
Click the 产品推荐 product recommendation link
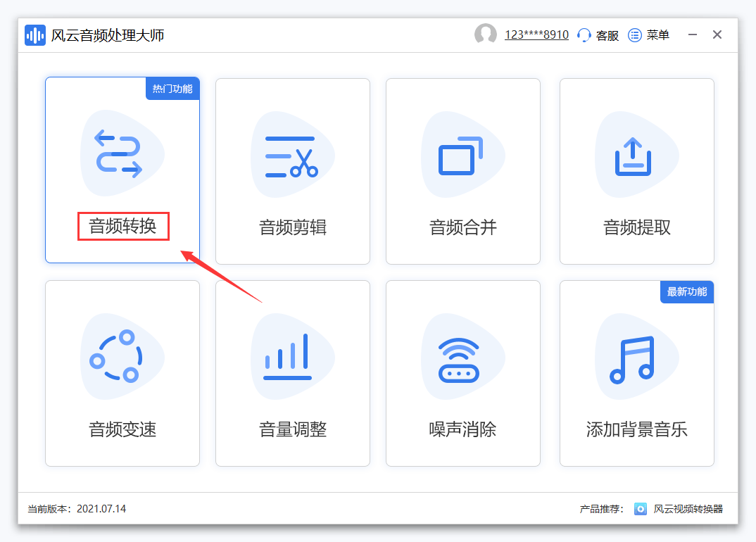pos(599,509)
